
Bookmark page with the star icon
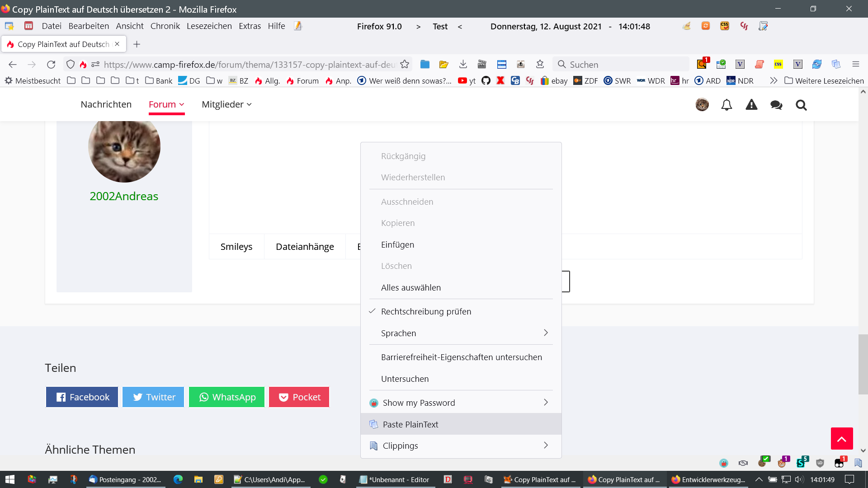[405, 64]
